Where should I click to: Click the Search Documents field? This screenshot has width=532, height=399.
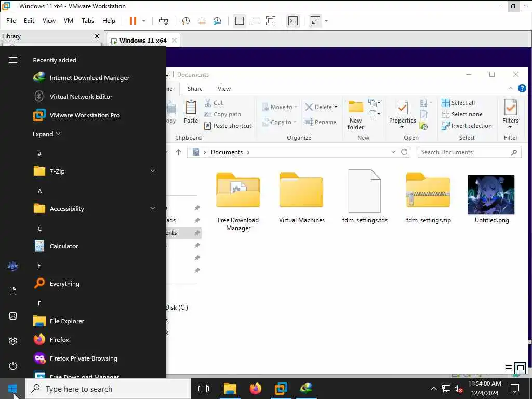469,152
